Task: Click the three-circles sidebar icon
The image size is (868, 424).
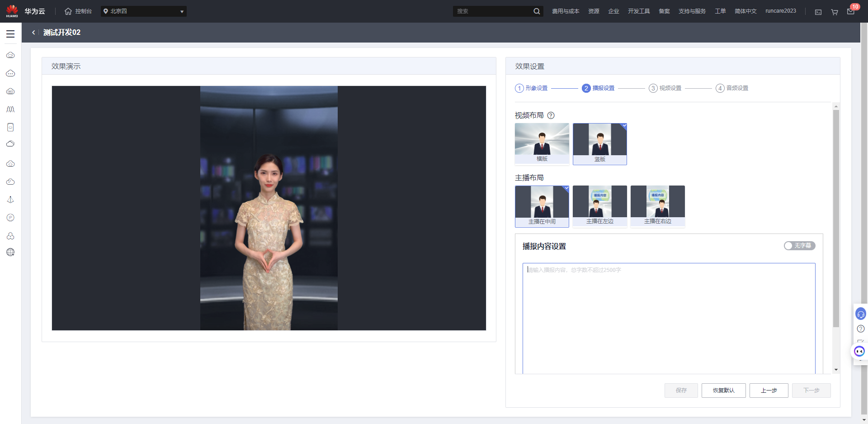Action: pos(10,236)
